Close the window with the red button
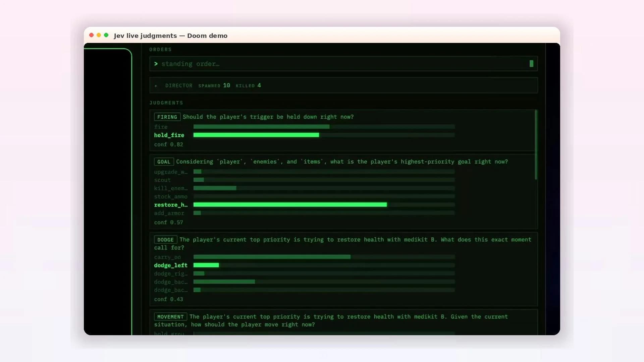The width and height of the screenshot is (644, 362). pos(91,35)
